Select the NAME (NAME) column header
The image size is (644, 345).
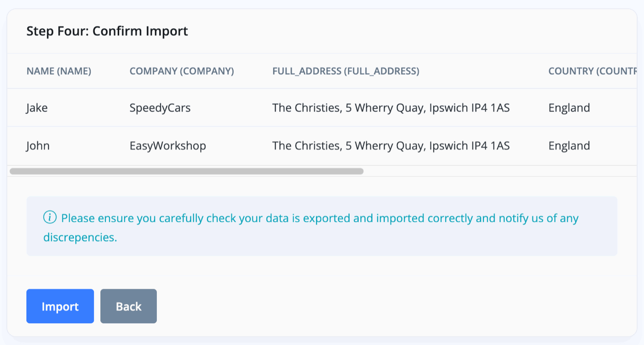[x=59, y=71]
